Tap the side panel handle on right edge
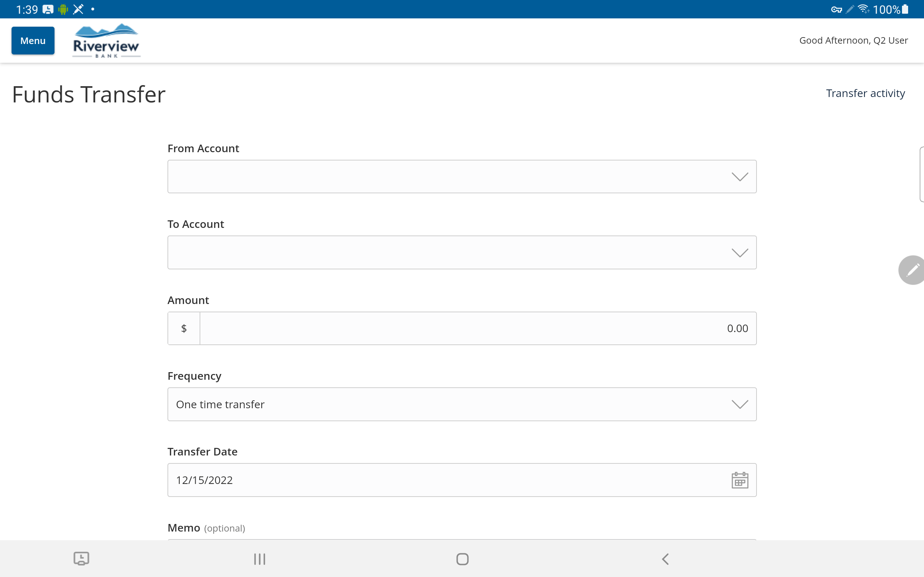The width and height of the screenshot is (924, 577). click(922, 175)
